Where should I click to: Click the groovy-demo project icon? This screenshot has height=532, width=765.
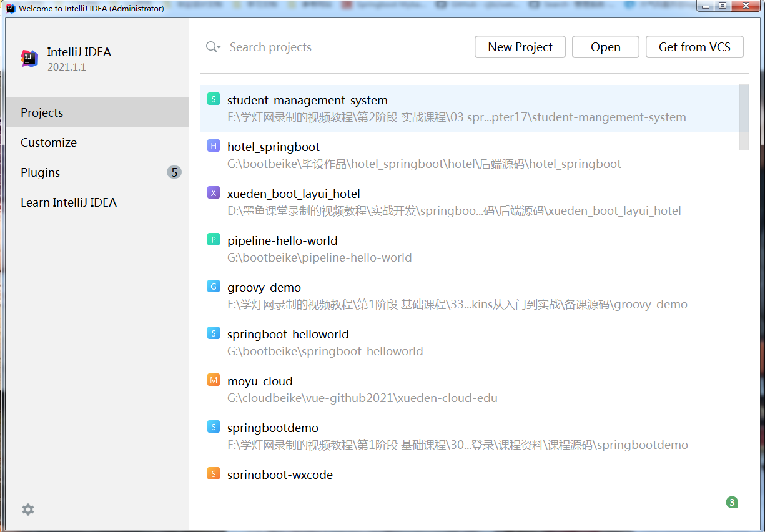214,287
